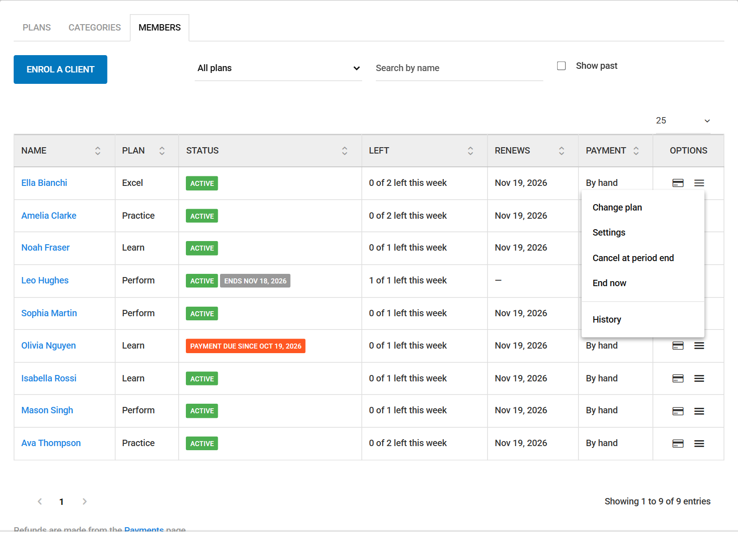This screenshot has width=738, height=560.
Task: Open options menu icon for Ella Bianchi
Action: pos(699,183)
